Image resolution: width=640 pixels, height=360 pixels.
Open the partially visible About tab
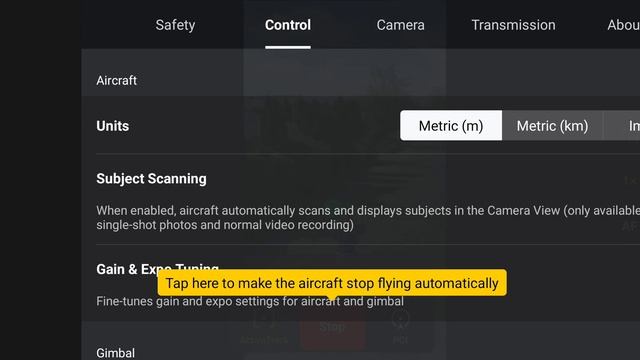pyautogui.click(x=623, y=25)
